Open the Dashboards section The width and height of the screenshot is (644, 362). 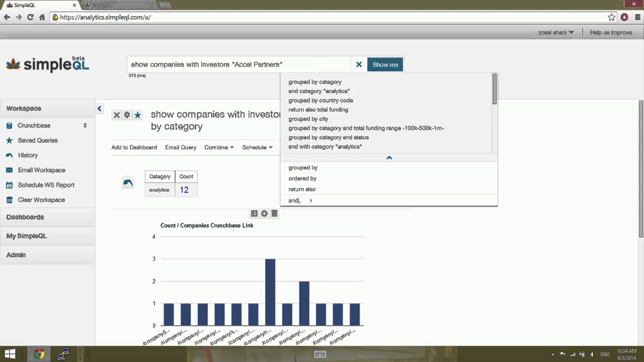[x=47, y=217]
